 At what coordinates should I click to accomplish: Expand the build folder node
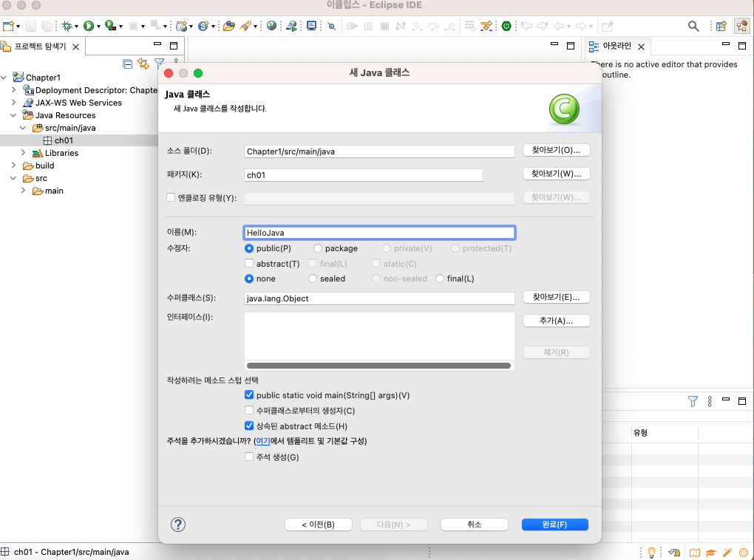(x=14, y=165)
